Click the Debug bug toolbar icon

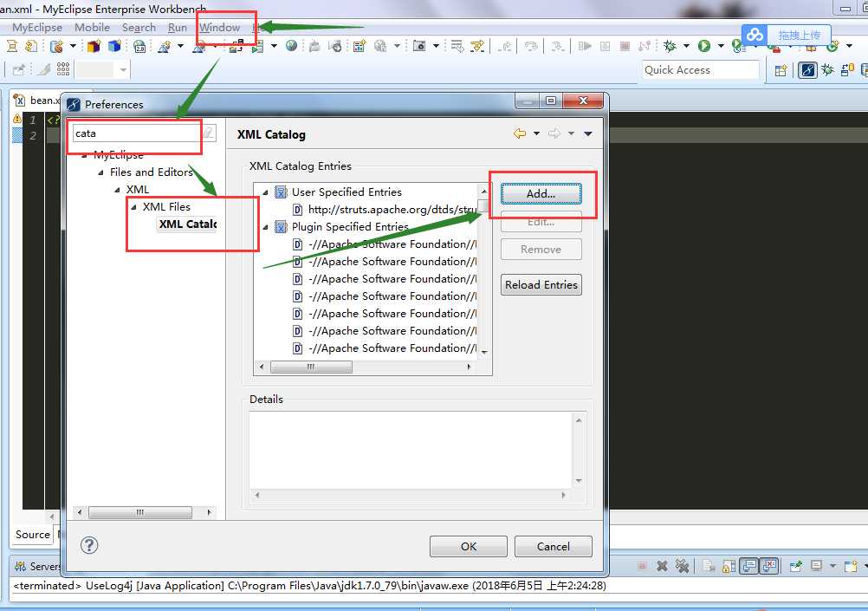tap(670, 46)
